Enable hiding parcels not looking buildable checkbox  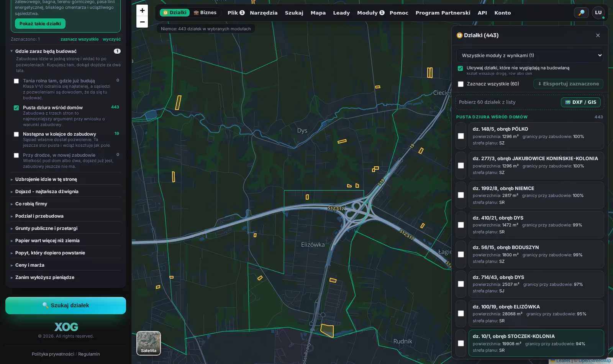[460, 68]
